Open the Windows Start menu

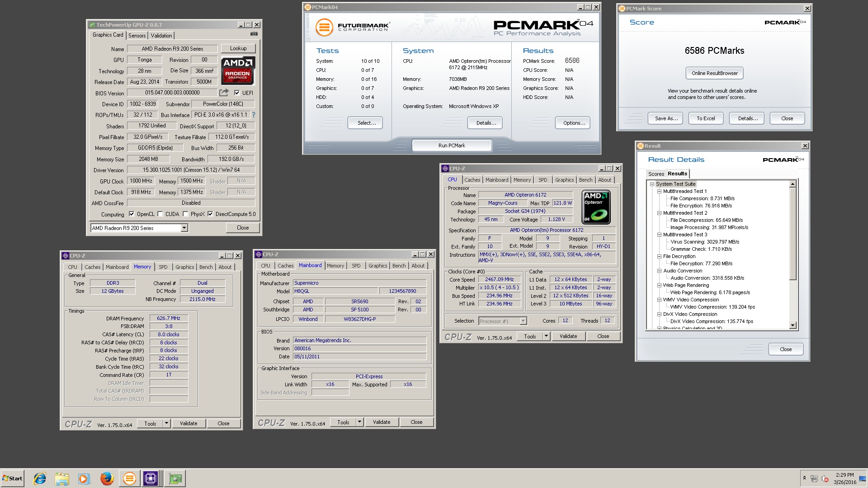coord(12,479)
